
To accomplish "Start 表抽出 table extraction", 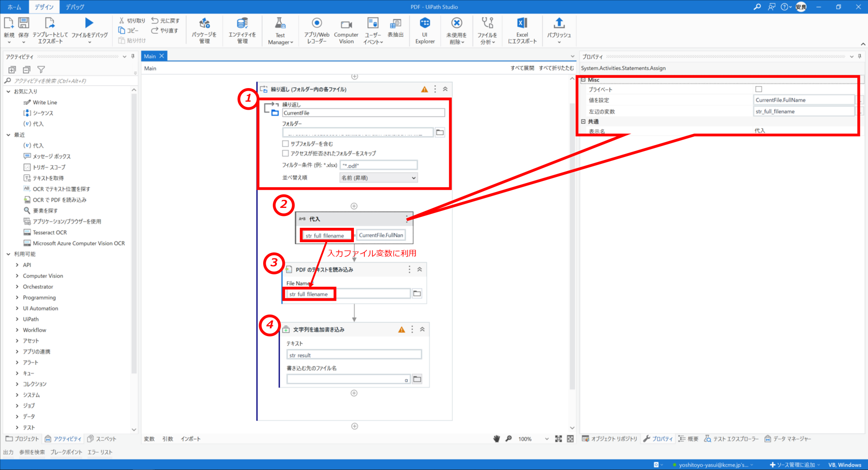I will click(x=396, y=30).
